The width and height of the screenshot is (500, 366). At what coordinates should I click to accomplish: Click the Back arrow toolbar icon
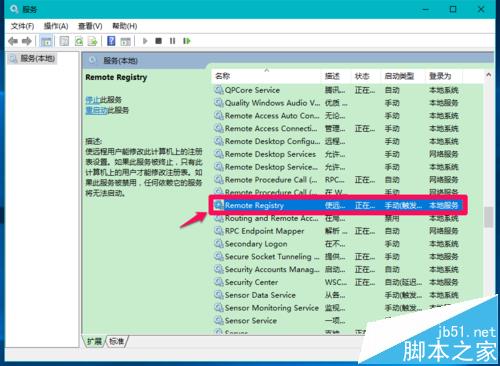[x=13, y=41]
